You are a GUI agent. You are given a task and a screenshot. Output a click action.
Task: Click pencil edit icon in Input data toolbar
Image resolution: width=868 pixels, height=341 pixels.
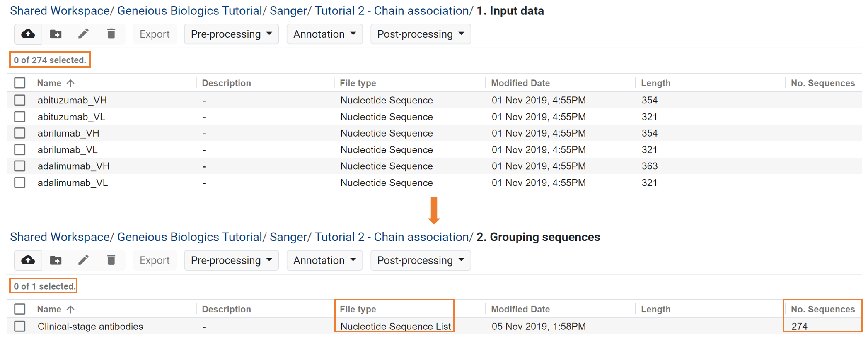pyautogui.click(x=83, y=34)
